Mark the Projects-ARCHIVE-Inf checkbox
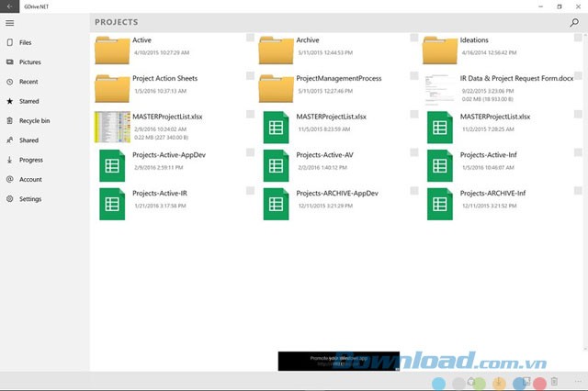588x391 pixels. 578,191
